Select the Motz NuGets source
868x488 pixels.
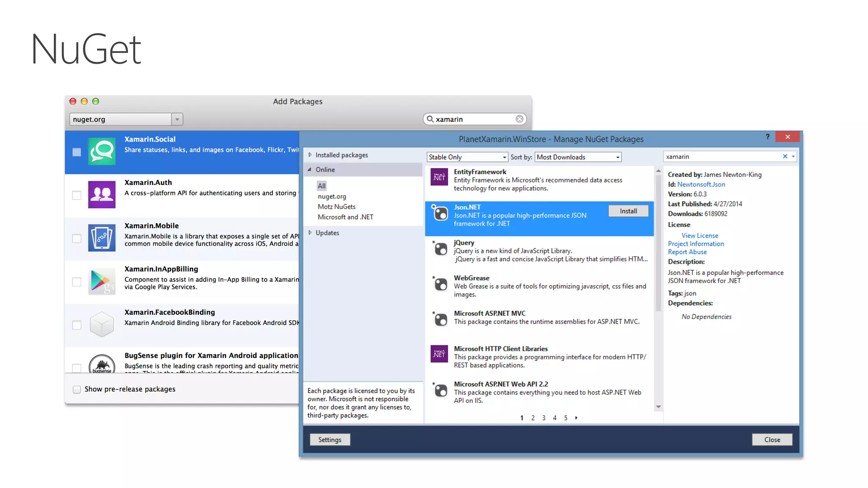tap(337, 207)
